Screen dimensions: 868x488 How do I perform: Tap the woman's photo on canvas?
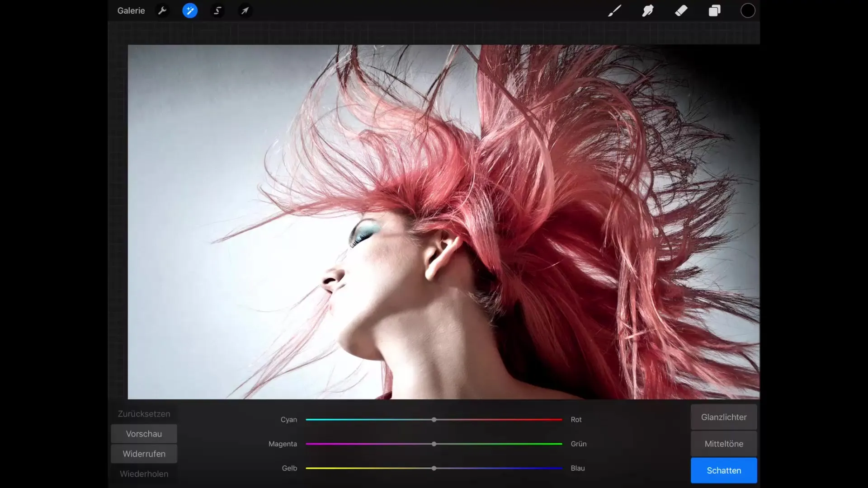(443, 222)
